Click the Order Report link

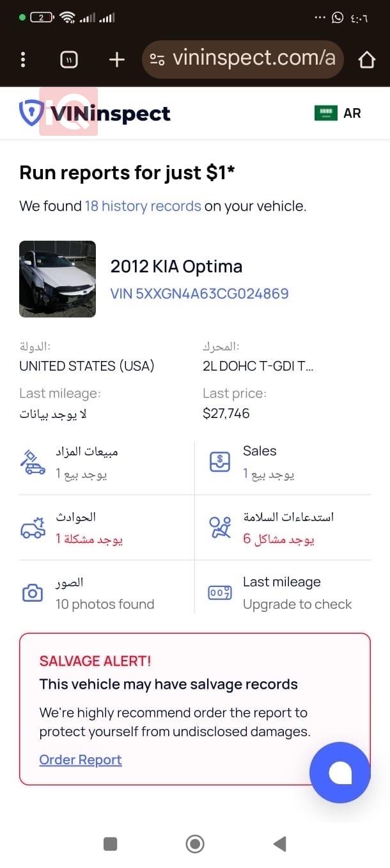tap(80, 759)
